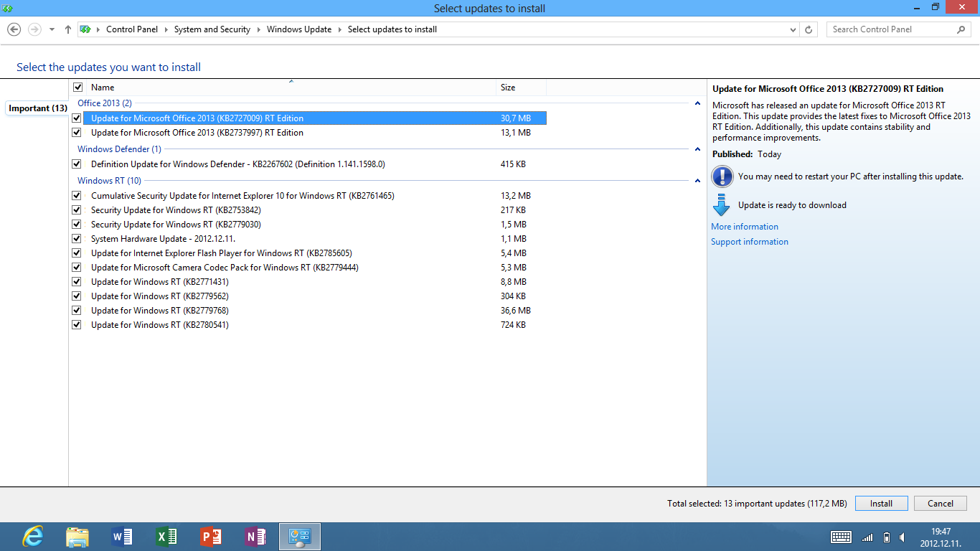Uncheck Cumulative Security Update for Internet Explorer 10

[77, 196]
